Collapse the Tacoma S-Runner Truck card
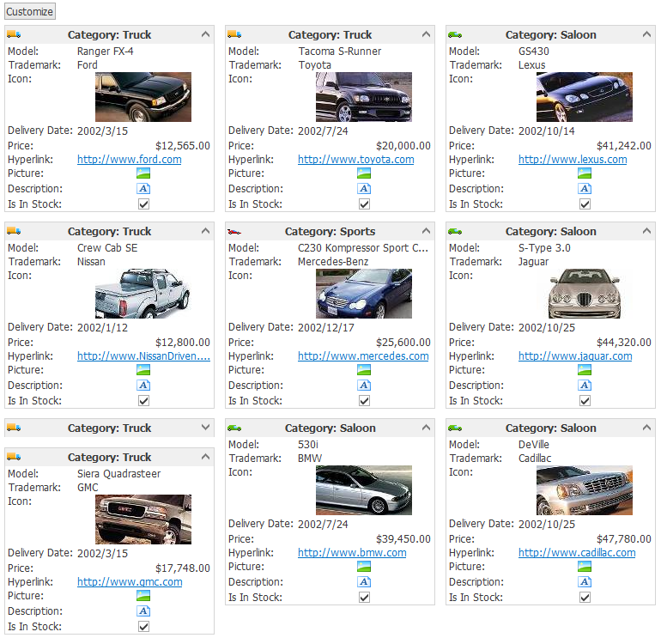This screenshot has height=644, width=661. click(x=426, y=34)
